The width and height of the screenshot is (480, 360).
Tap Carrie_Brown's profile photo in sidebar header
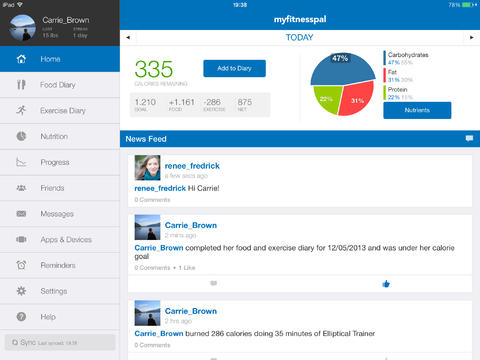click(x=23, y=28)
